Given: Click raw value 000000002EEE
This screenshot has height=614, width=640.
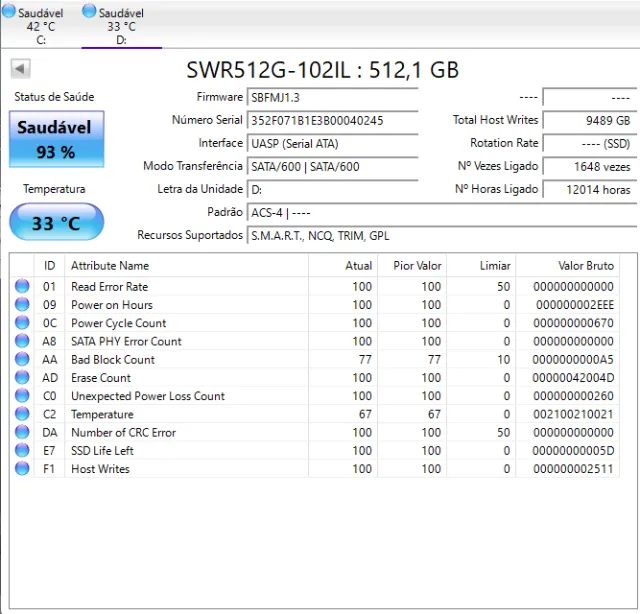Looking at the screenshot, I should (575, 305).
